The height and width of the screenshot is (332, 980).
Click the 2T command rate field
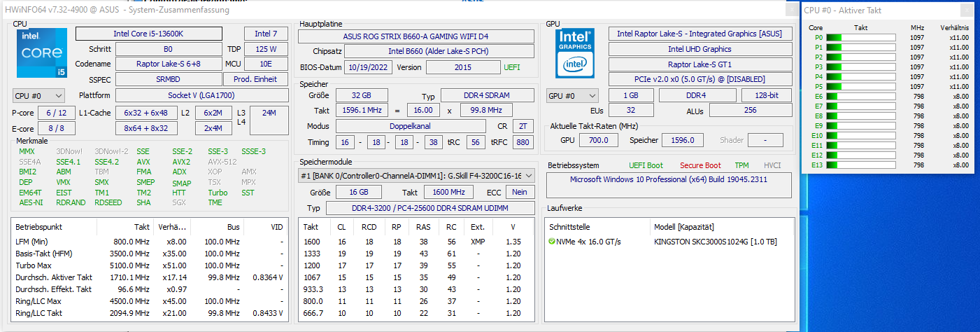tap(522, 126)
